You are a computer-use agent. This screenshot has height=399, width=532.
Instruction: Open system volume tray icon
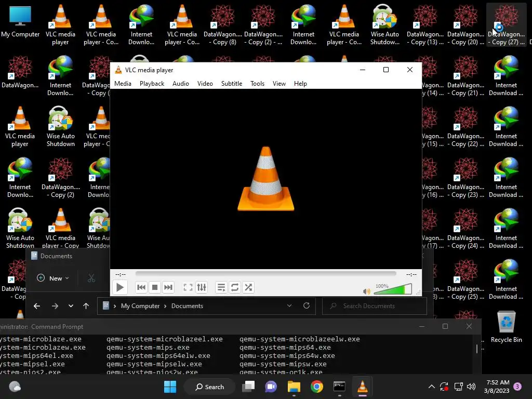click(x=471, y=387)
